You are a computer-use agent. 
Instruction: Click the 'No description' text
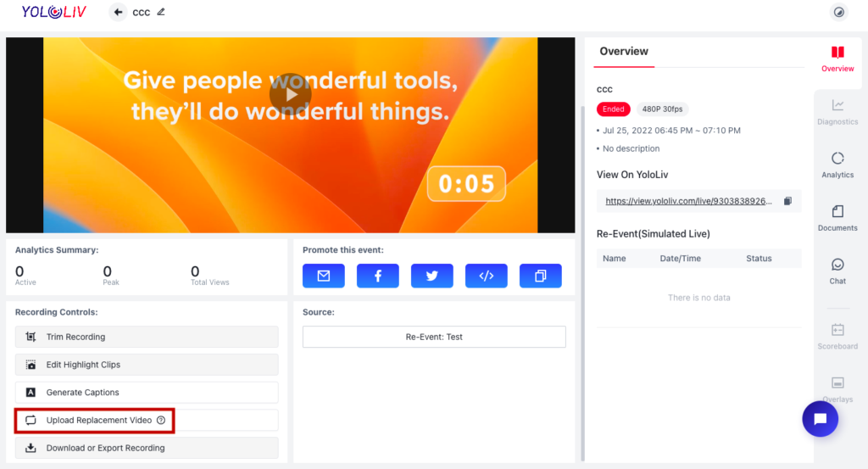[x=631, y=148]
